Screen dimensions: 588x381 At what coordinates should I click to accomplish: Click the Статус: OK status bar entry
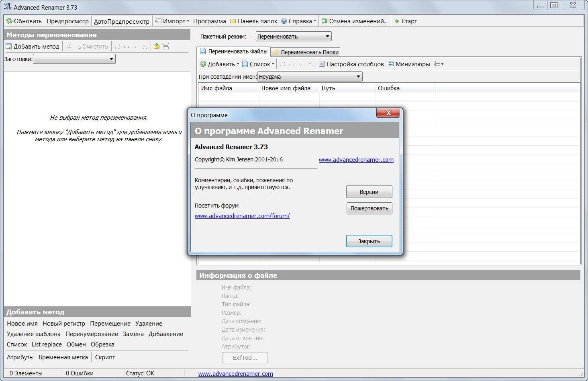pyautogui.click(x=140, y=373)
